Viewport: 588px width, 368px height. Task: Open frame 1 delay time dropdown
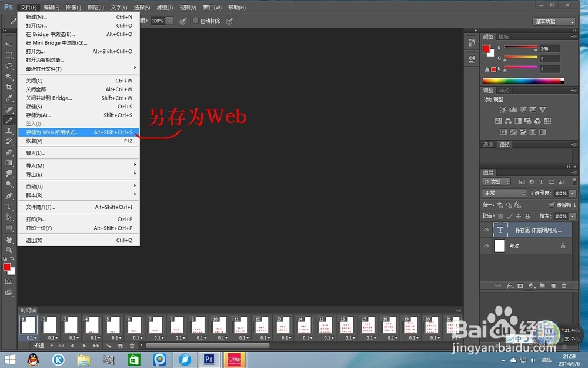31,337
